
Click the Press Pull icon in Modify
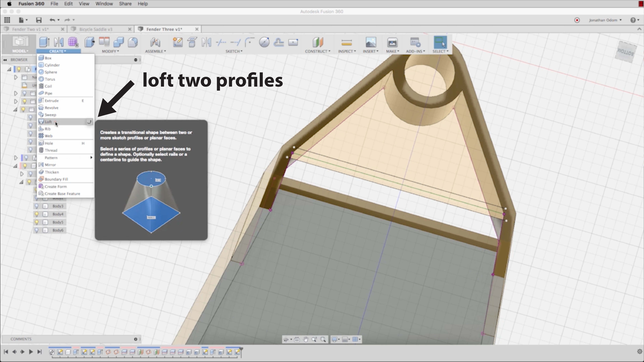coord(89,42)
